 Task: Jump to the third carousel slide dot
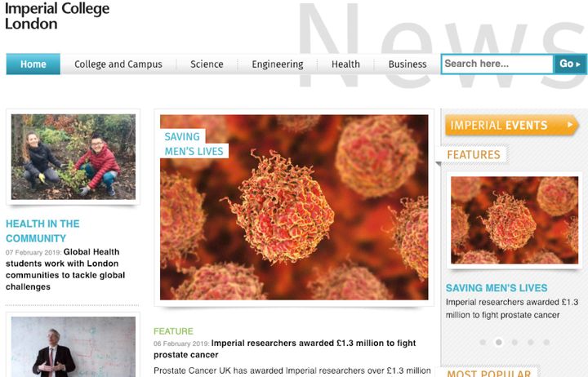click(514, 343)
